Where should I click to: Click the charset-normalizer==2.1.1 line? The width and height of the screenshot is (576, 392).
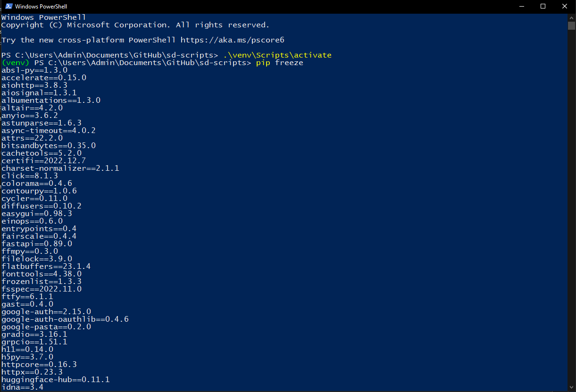60,168
